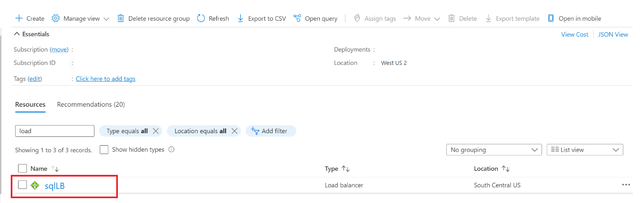Click the 'Load balancer' type cell

pyautogui.click(x=344, y=185)
